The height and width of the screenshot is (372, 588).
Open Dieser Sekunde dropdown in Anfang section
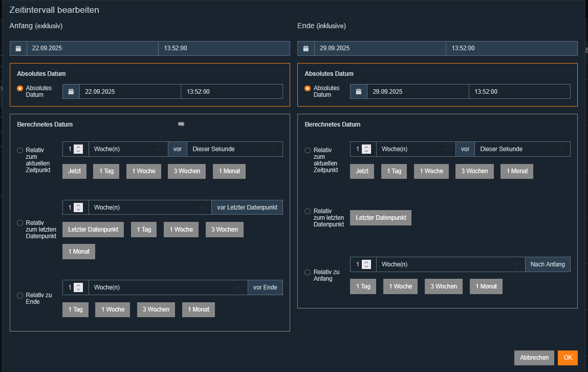tap(234, 149)
